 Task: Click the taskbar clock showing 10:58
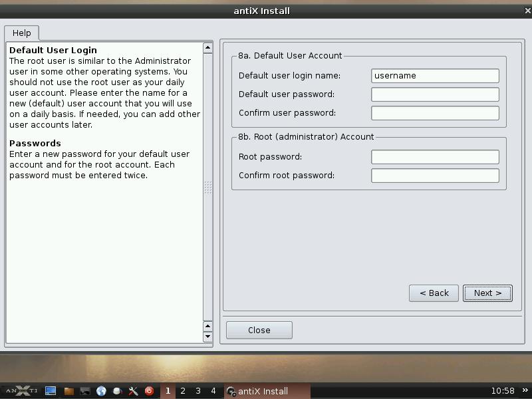tap(503, 391)
